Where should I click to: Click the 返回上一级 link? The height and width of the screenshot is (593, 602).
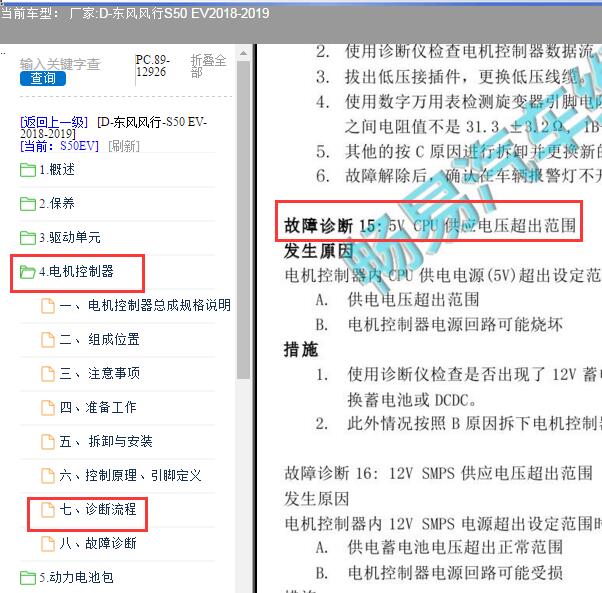click(54, 122)
